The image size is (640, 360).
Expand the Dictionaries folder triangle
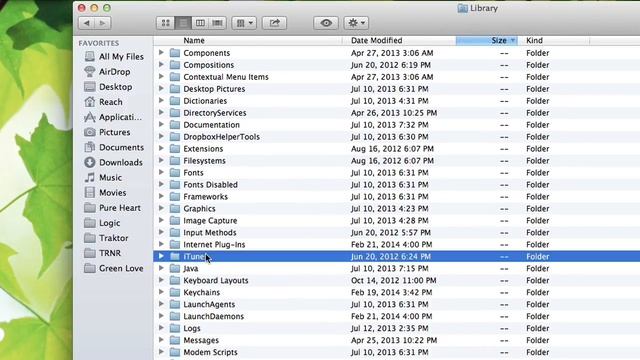pyautogui.click(x=161, y=100)
